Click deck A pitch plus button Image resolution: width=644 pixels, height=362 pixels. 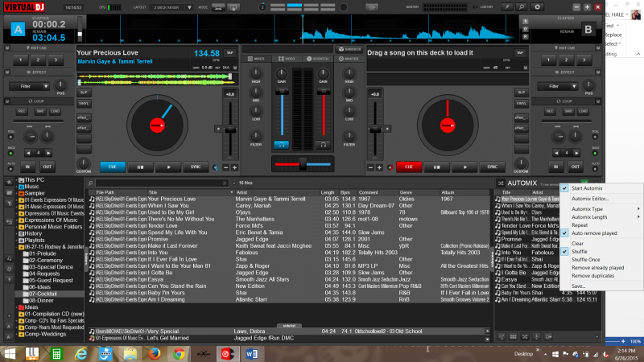click(234, 167)
